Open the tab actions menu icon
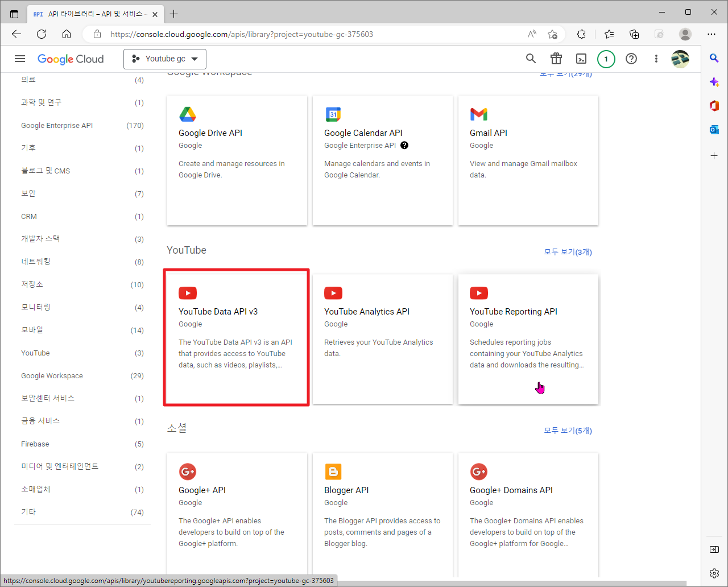This screenshot has width=728, height=587. (14, 14)
